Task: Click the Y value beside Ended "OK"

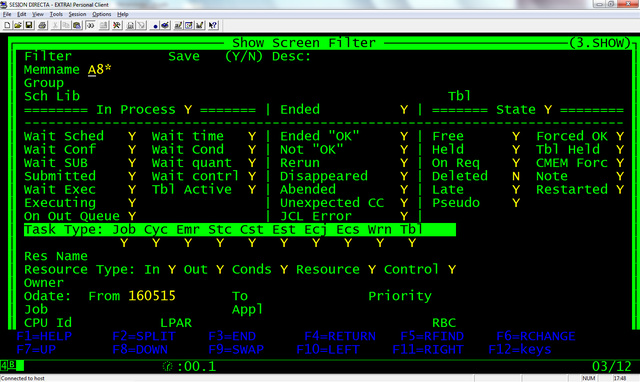Action: [x=404, y=136]
